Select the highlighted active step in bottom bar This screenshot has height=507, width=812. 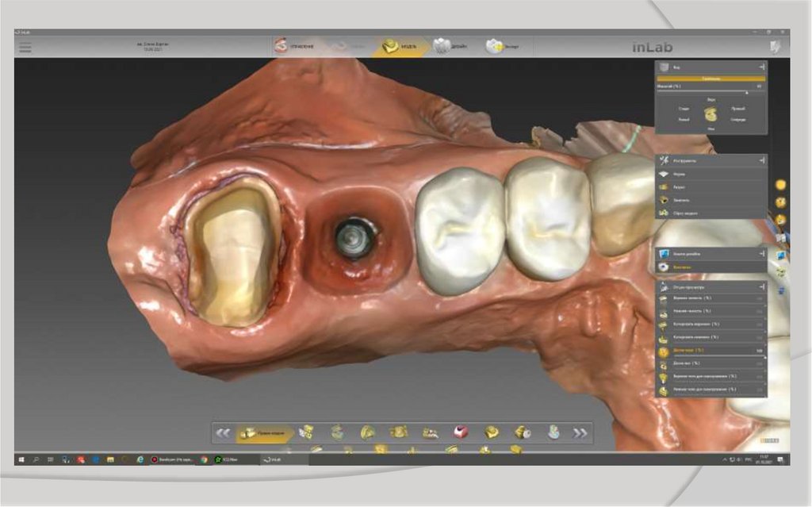(x=264, y=433)
